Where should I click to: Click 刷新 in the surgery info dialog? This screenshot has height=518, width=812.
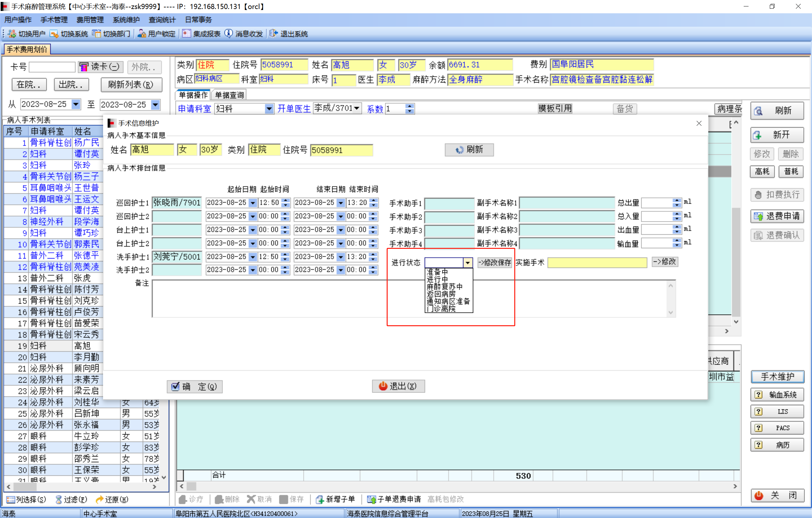click(469, 150)
